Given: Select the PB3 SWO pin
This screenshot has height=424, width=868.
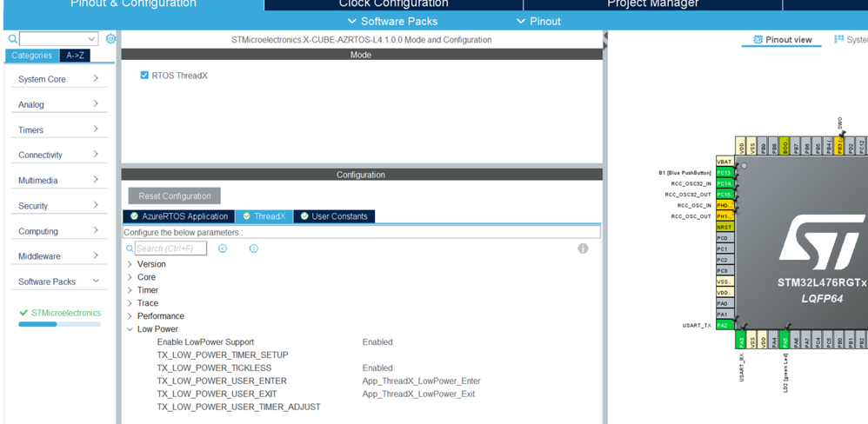Looking at the screenshot, I should [838, 146].
